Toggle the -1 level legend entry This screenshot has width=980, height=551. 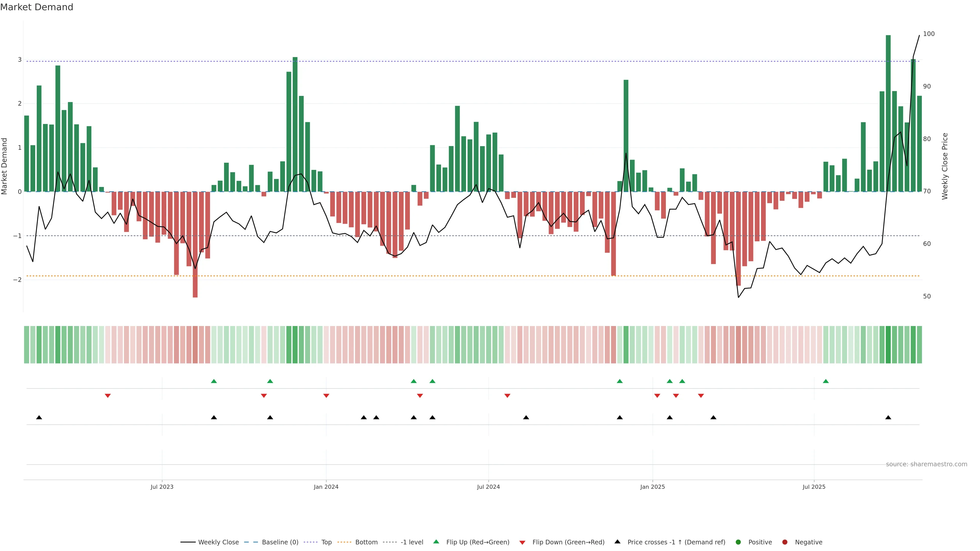(x=412, y=542)
